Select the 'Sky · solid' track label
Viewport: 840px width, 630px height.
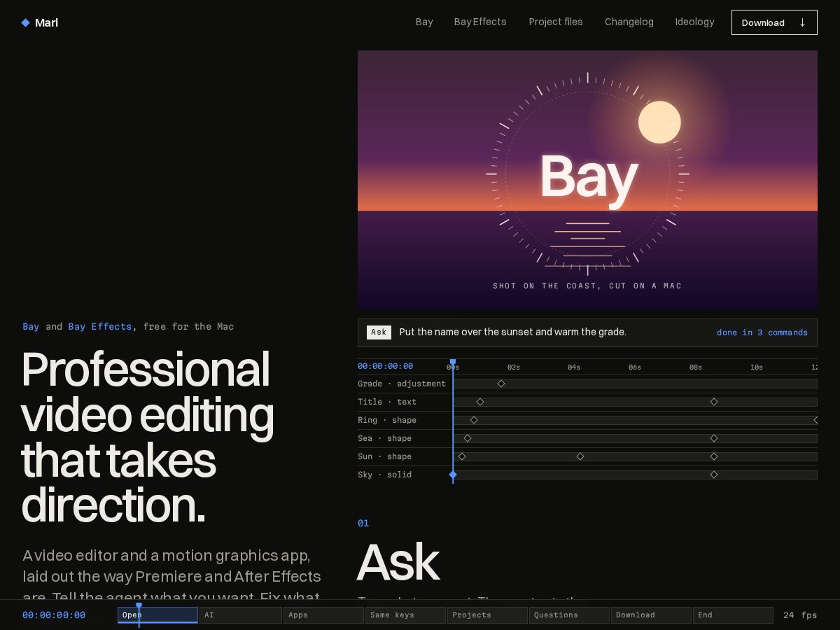point(384,475)
